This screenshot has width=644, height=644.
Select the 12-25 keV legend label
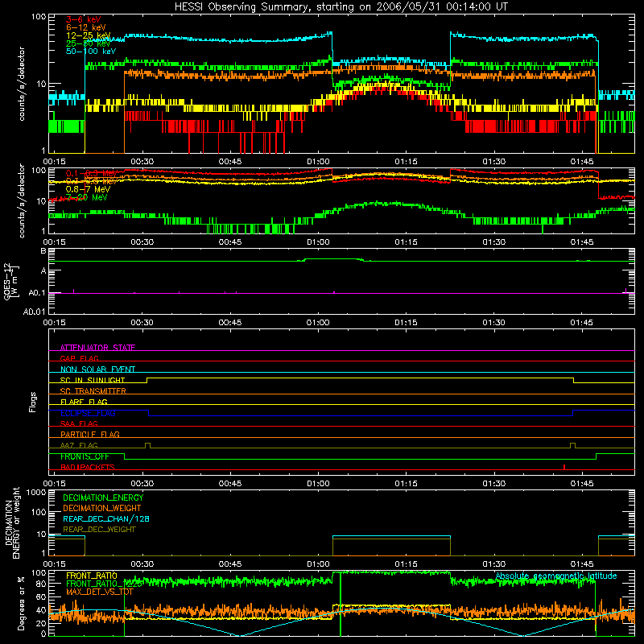coord(88,35)
